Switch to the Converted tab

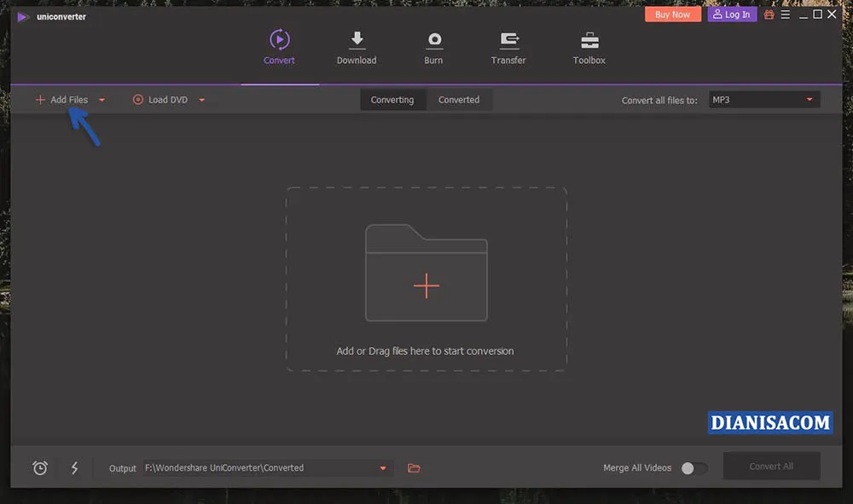coord(460,99)
